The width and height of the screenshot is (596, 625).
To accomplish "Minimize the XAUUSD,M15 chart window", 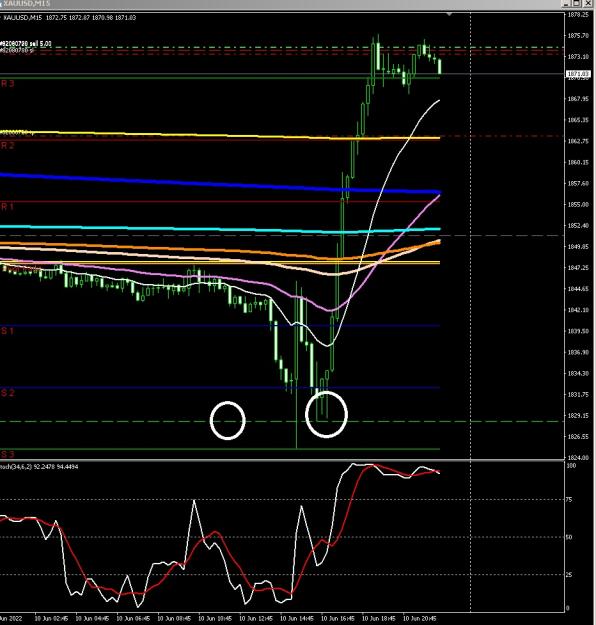I will 566,3.
